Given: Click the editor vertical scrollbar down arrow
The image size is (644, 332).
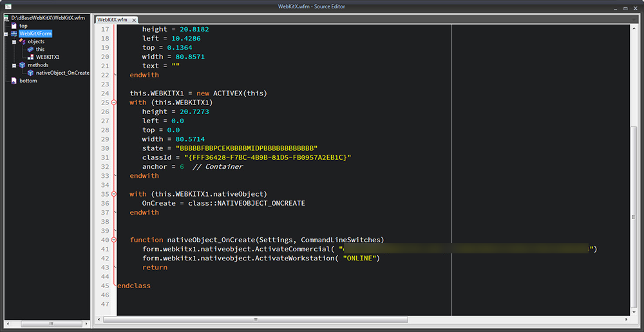Looking at the screenshot, I should tap(634, 312).
